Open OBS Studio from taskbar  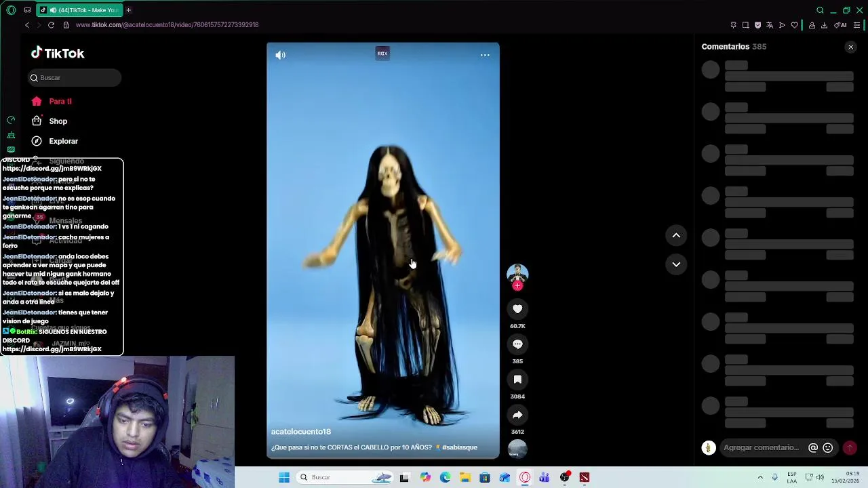[564, 477]
